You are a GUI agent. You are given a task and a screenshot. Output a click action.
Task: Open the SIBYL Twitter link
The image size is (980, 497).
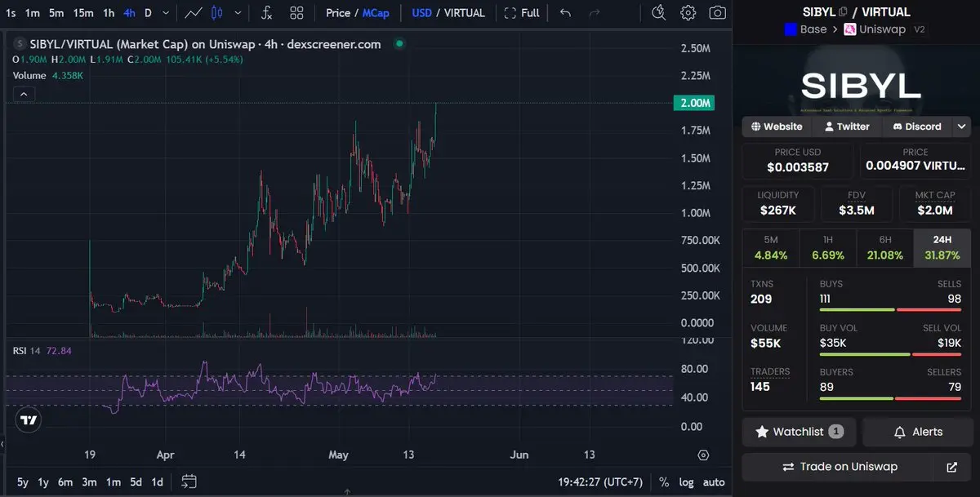[847, 126]
